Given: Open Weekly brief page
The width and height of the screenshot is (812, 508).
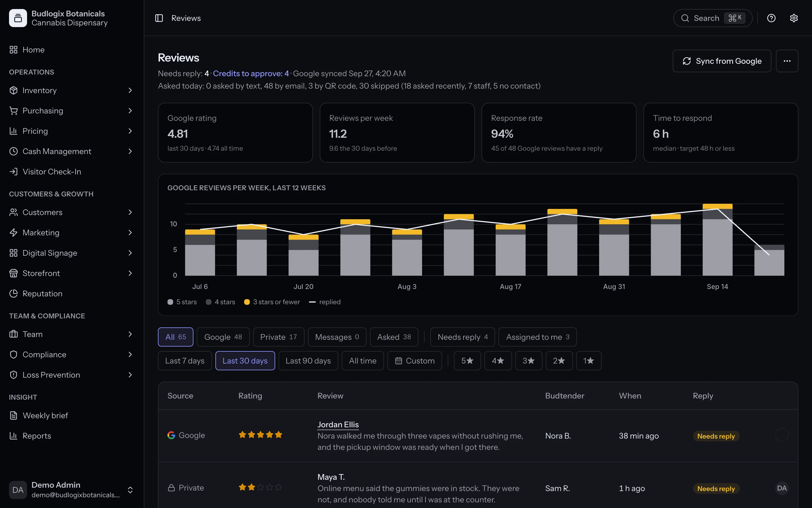Looking at the screenshot, I should point(72,416).
